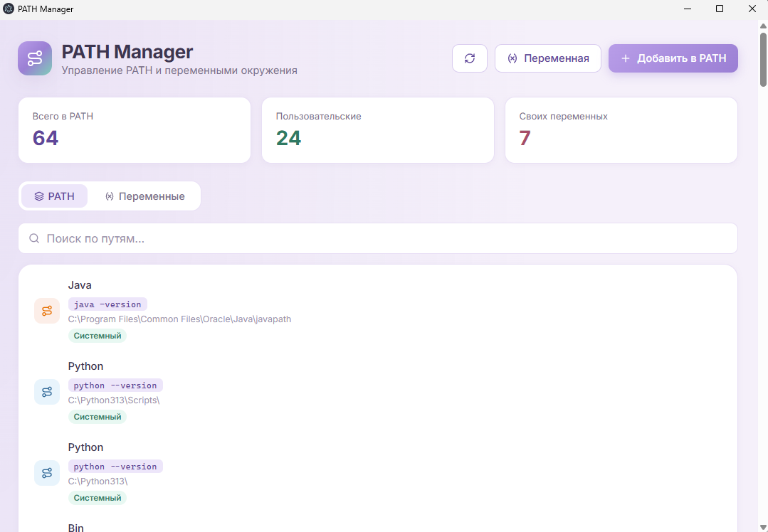Click the Пользовательские stat card
Screen dimensions: 768x532
coord(378,130)
